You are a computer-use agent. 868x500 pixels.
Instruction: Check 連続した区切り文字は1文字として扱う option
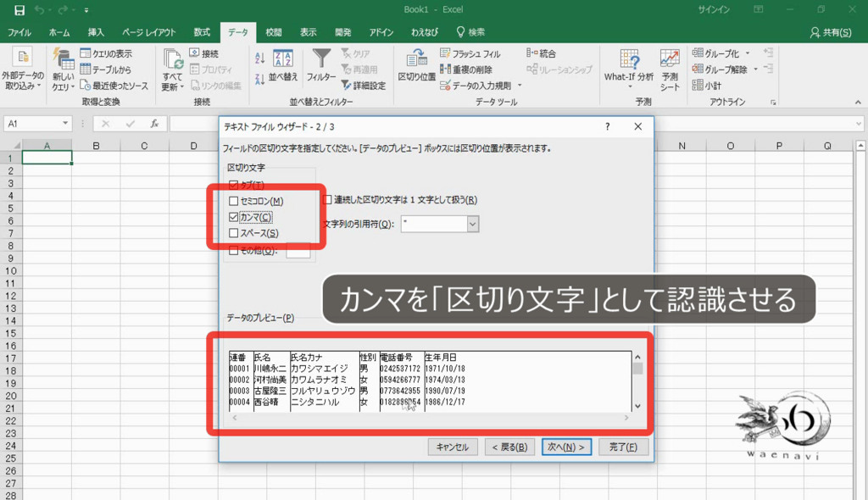328,199
